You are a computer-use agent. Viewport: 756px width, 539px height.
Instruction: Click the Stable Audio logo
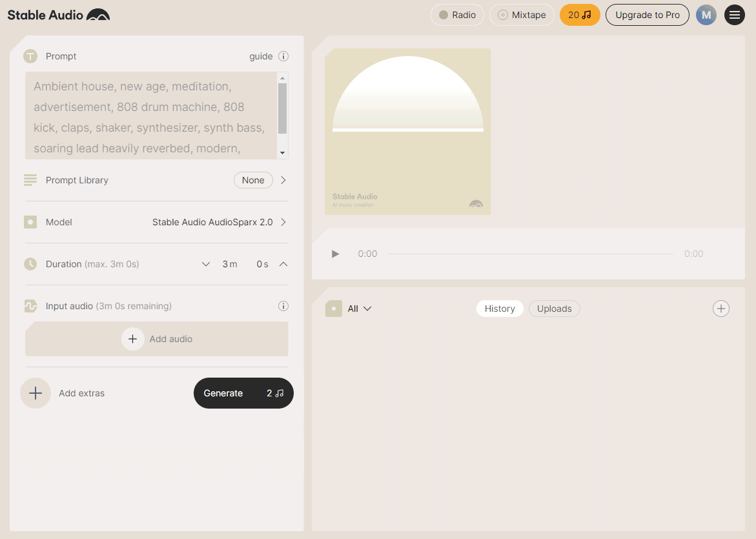pyautogui.click(x=58, y=15)
